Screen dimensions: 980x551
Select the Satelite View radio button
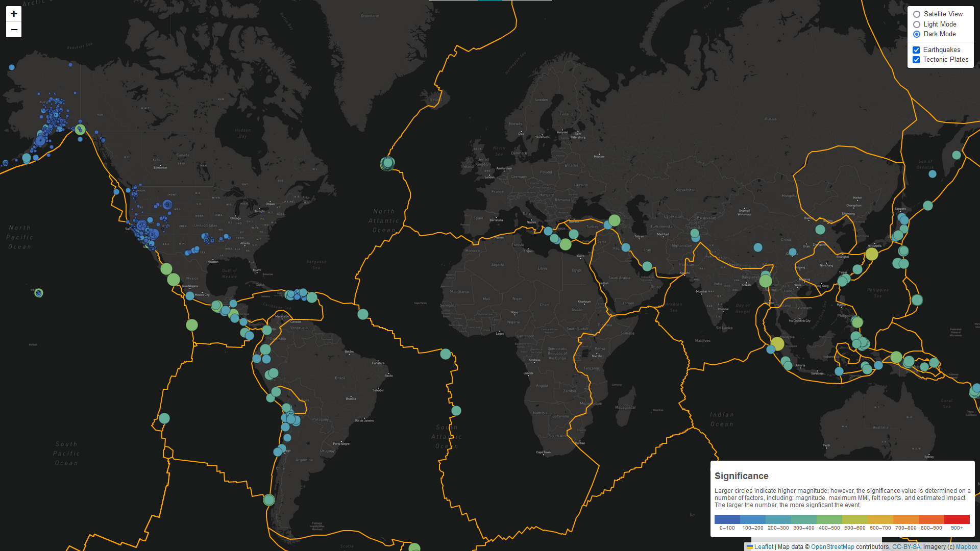coord(917,14)
